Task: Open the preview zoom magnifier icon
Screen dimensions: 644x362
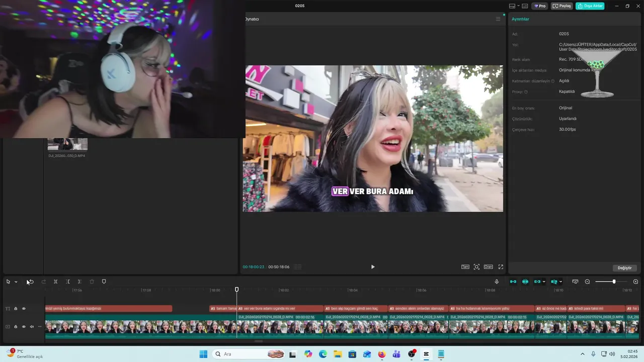Action: click(476, 267)
